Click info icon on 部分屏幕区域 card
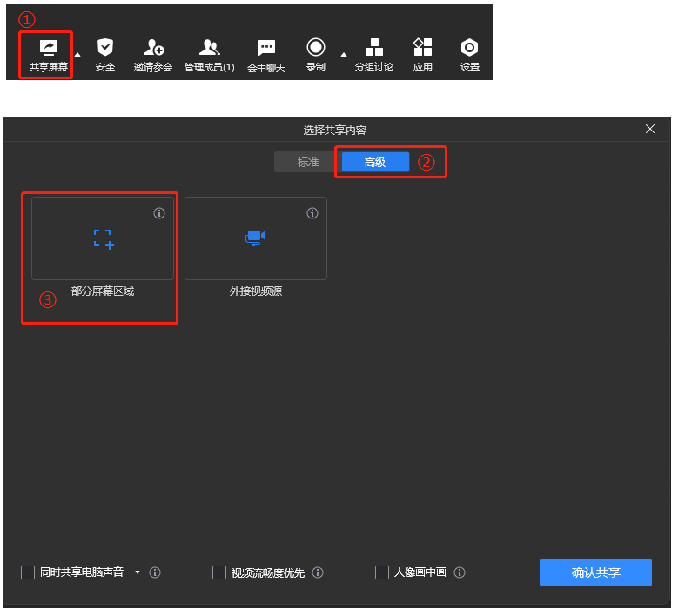 pyautogui.click(x=159, y=213)
